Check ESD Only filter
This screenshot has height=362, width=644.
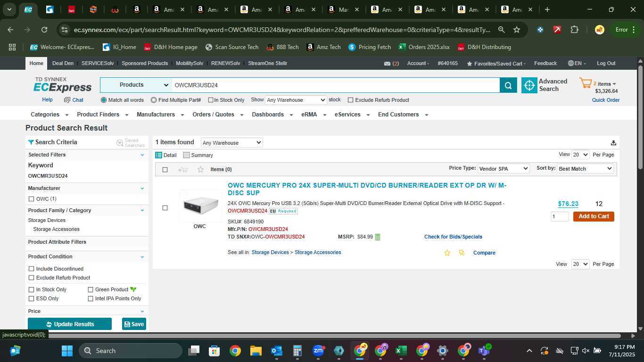[32, 298]
